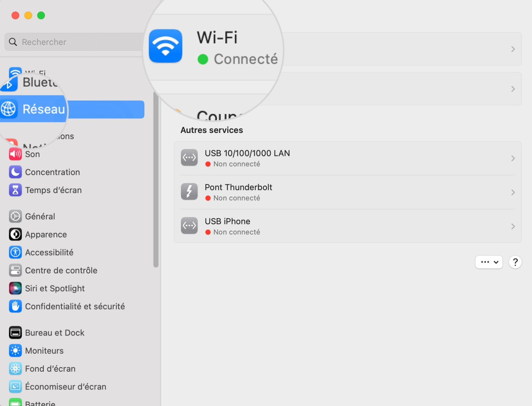
Task: Open the Pont Thunderbolt row chevron
Action: pyautogui.click(x=513, y=192)
